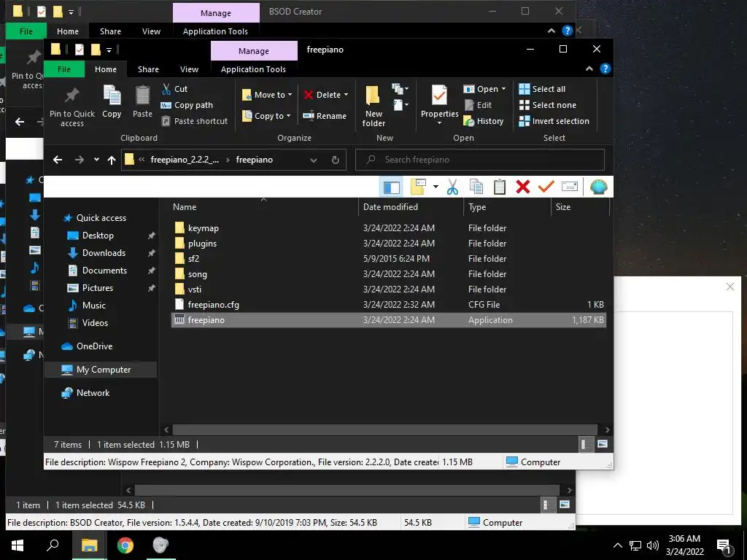The width and height of the screenshot is (747, 560).
Task: Click Invert selection in the ribbon
Action: [554, 122]
